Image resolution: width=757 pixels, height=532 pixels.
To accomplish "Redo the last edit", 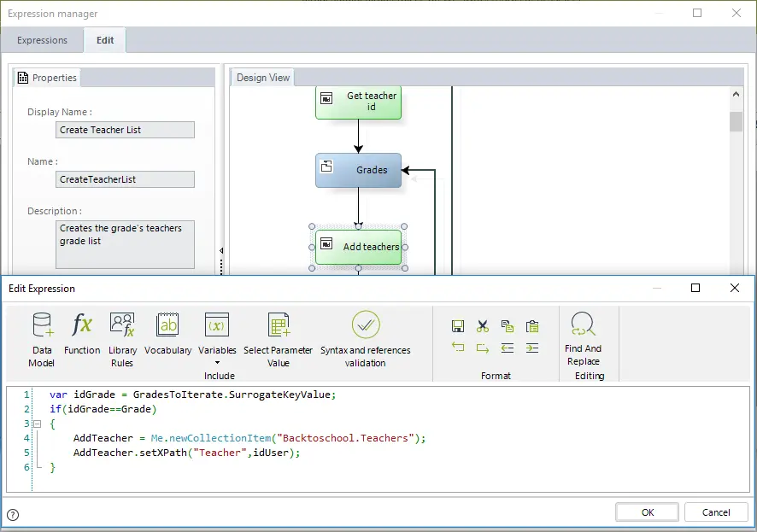I will (x=482, y=348).
